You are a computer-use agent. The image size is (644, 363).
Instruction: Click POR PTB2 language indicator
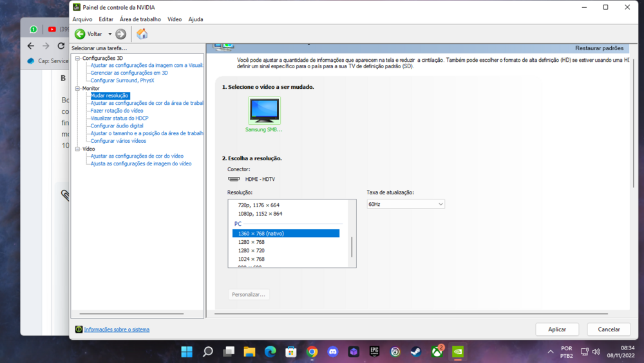pyautogui.click(x=567, y=352)
